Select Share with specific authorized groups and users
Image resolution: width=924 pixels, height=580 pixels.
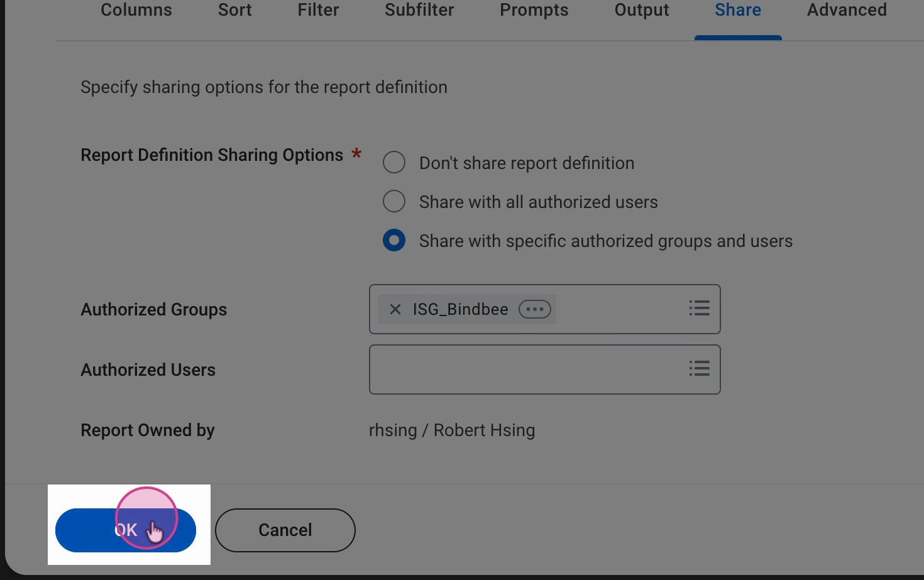394,240
